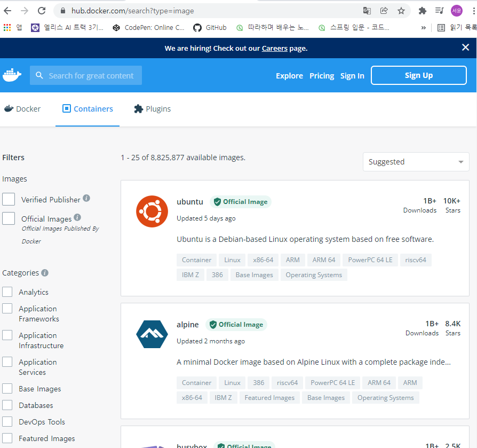Screen dimensions: 477x448
Task: Click Operating Systems tag on ubuntu card
Action: (x=314, y=275)
